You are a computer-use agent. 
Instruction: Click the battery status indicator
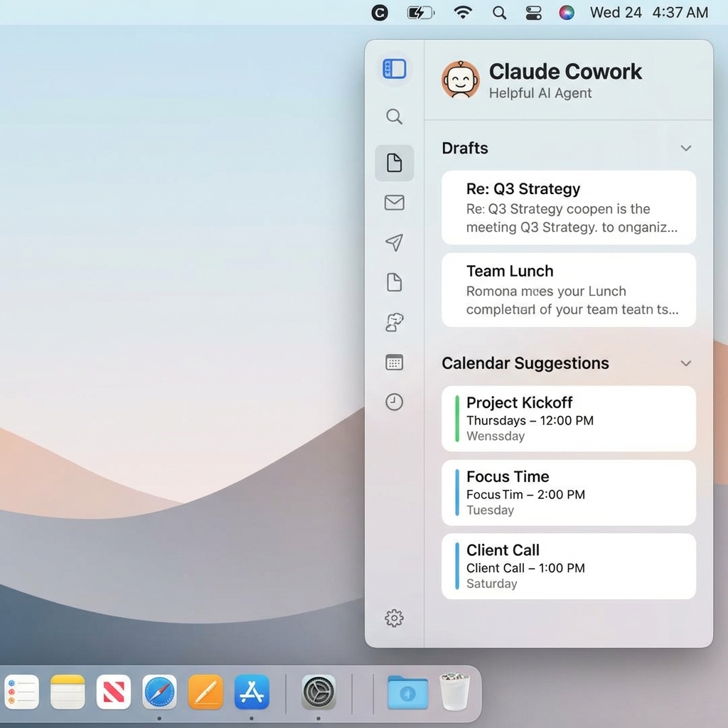coord(420,12)
